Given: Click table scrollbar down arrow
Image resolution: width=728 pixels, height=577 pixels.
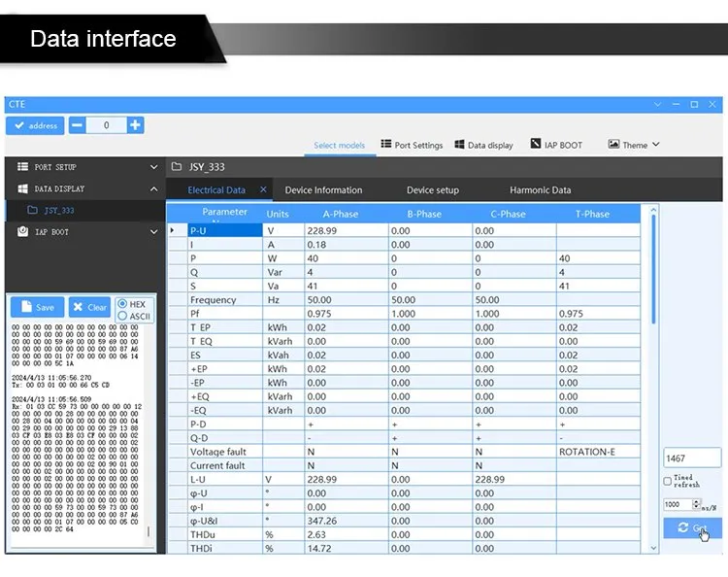Looking at the screenshot, I should 653,548.
